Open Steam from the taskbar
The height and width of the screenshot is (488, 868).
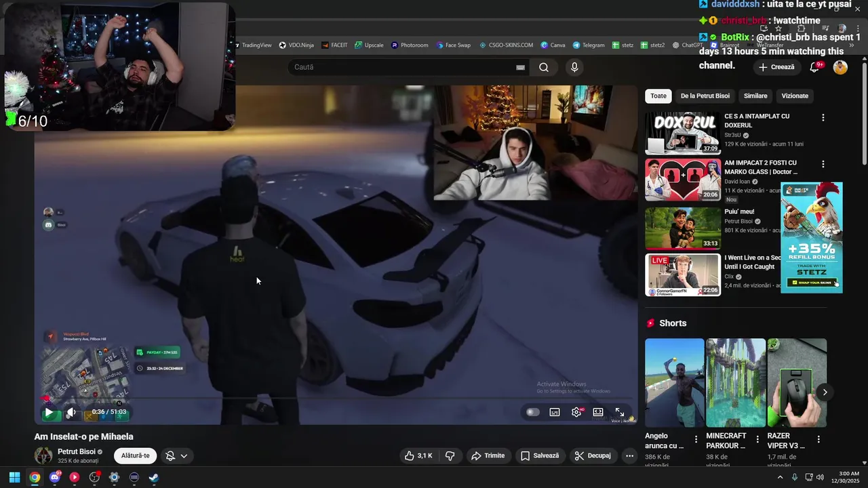[154, 477]
